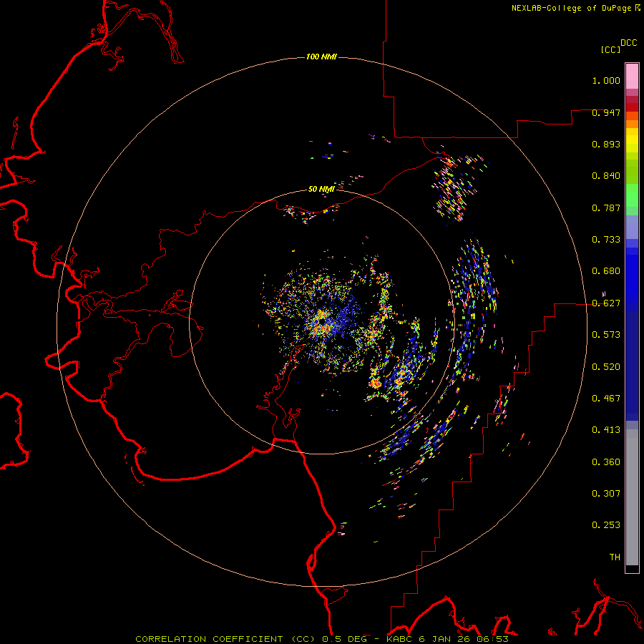Click the 0.360 scale value
Screen dimensions: 644x644
[x=606, y=462]
